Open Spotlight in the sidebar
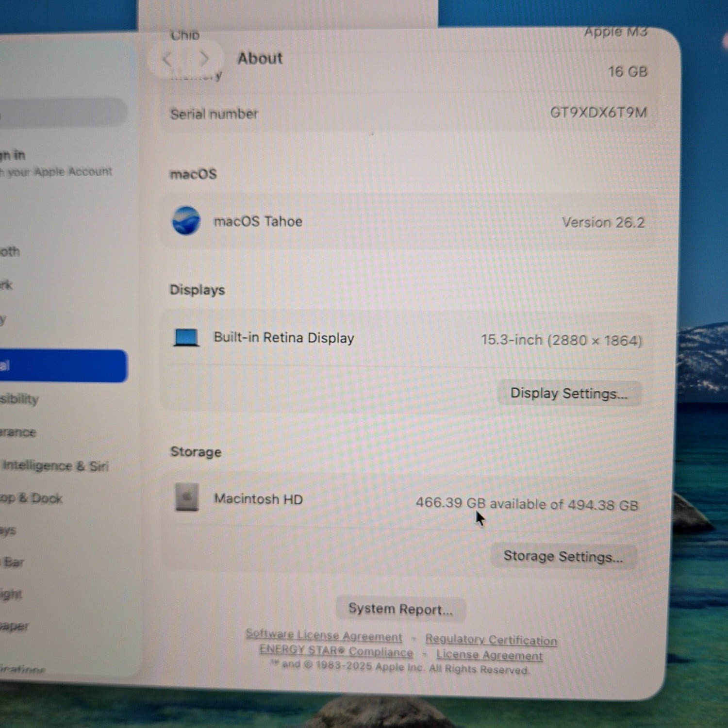 coord(11,594)
